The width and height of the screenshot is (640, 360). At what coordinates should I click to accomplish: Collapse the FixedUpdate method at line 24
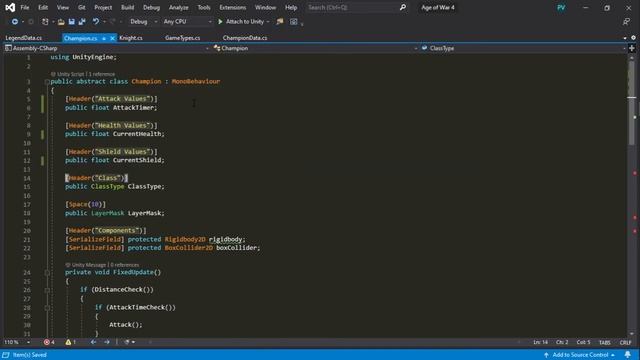tap(47, 272)
